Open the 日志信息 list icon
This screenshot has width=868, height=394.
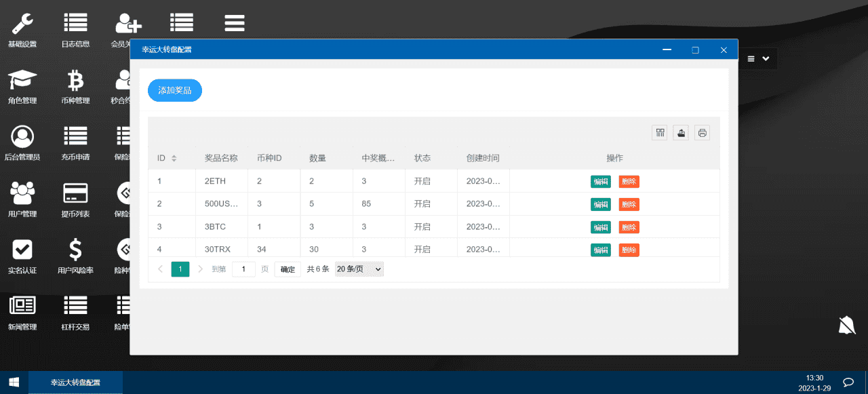coord(75,31)
